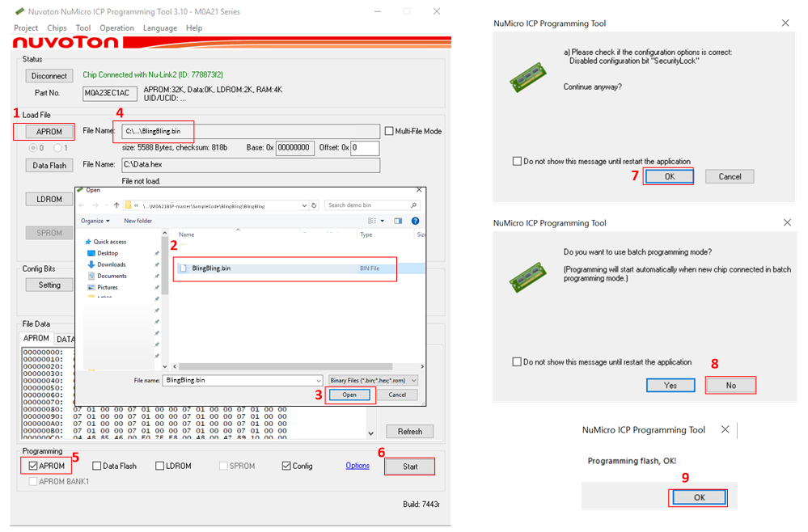This screenshot has width=808, height=532.
Task: Close the Programming flash OK dialog
Action: pos(725,429)
